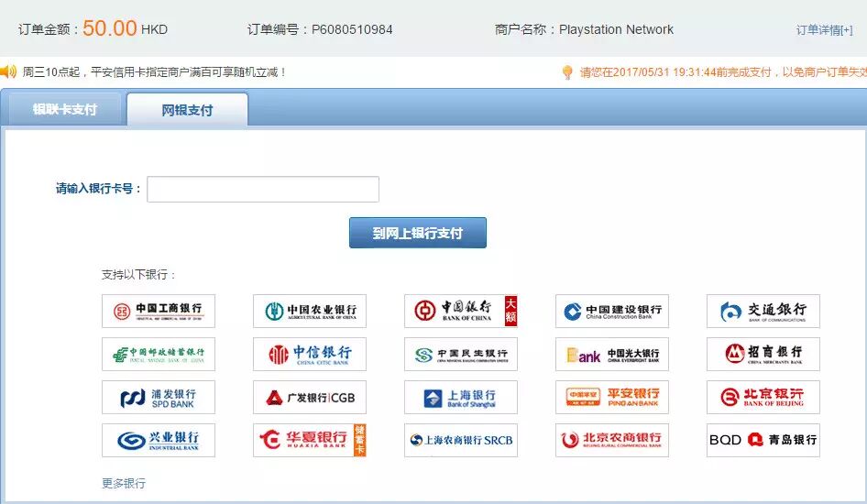Open the 更多银行 link
Viewport: 867px width, 504px height.
click(124, 484)
